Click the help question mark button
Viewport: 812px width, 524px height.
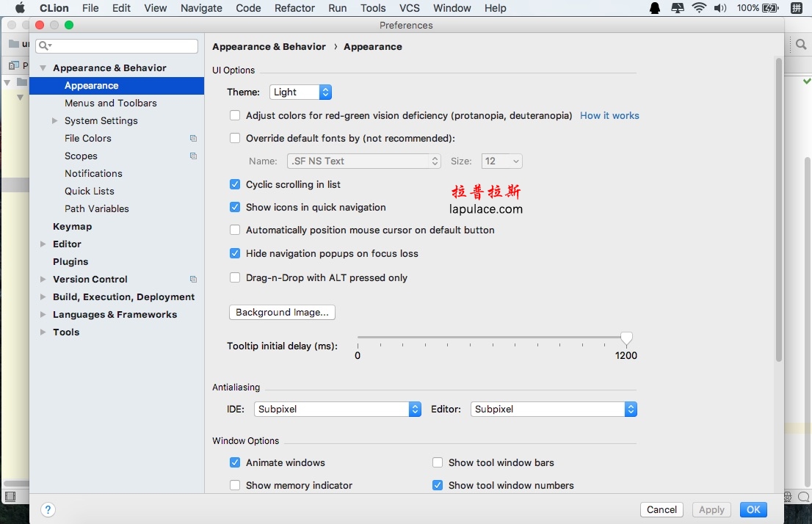[x=48, y=509]
